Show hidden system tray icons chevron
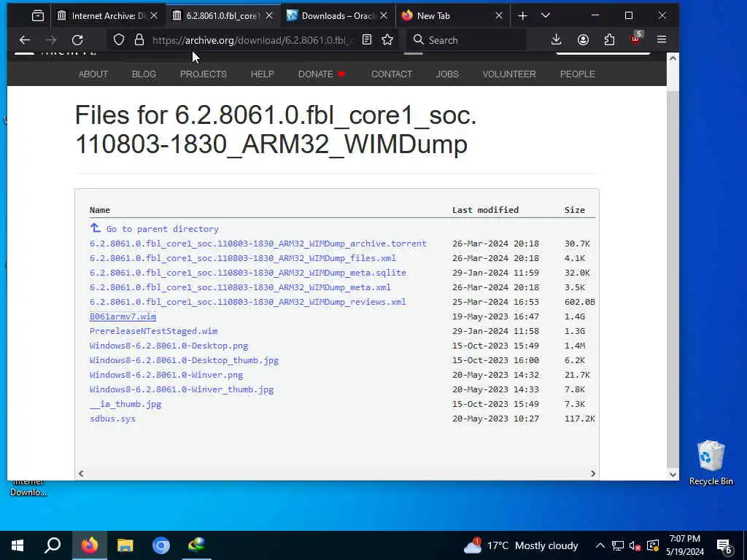747x560 pixels. (x=600, y=545)
